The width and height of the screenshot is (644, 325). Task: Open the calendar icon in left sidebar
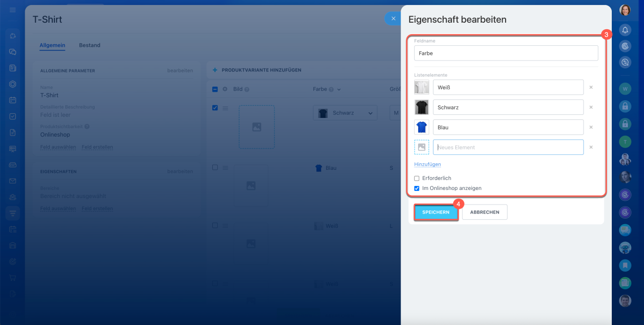point(13,100)
